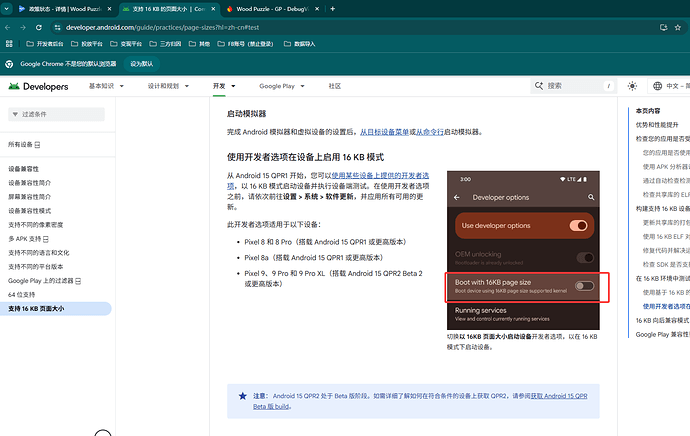Click search magnifier in Developer options screenshot
This screenshot has width=690, height=436.
pos(591,198)
